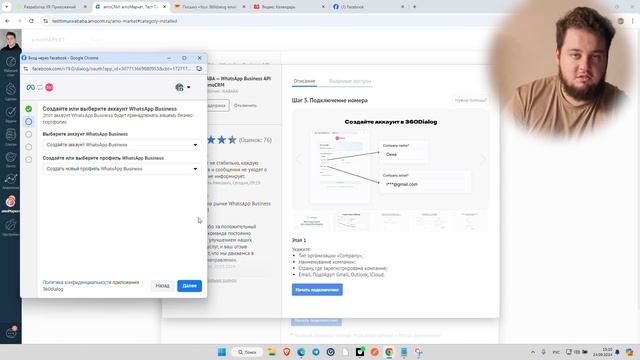Image resolution: width=640 pixels, height=360 pixels.
Task: Open the chat notifications icon at sidebar bottom
Action: (x=11, y=332)
